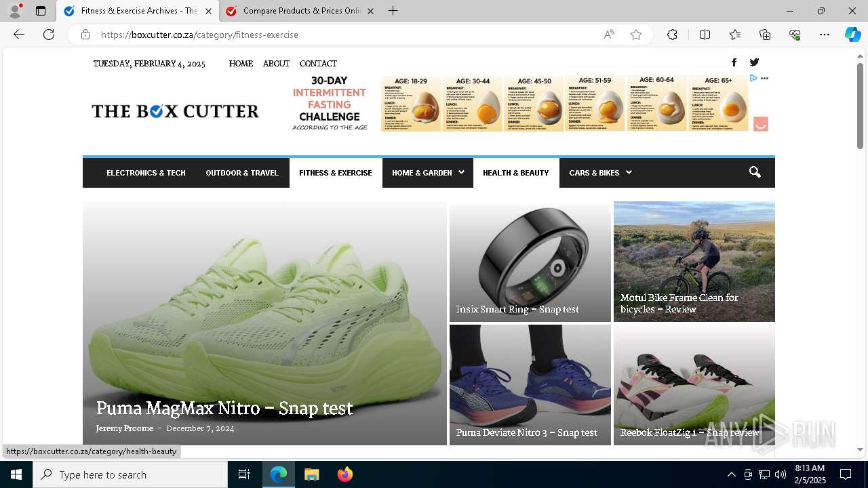Open the Reebok FloatZig 1 review
The width and height of the screenshot is (868, 488).
tap(690, 432)
